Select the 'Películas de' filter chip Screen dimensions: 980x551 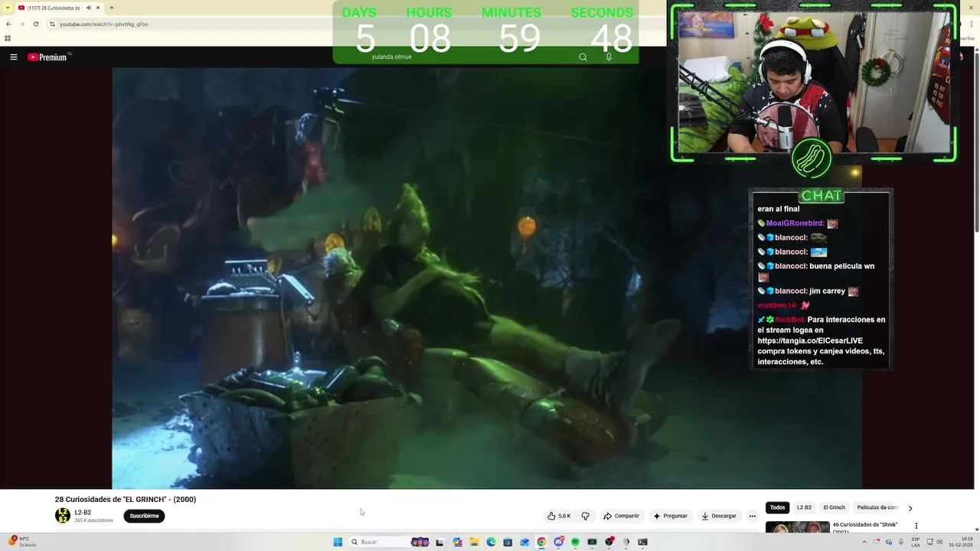click(877, 507)
